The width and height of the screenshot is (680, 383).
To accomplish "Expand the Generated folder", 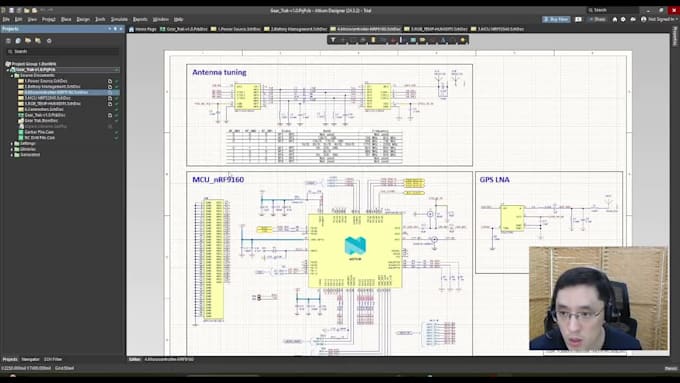I will pyautogui.click(x=12, y=154).
